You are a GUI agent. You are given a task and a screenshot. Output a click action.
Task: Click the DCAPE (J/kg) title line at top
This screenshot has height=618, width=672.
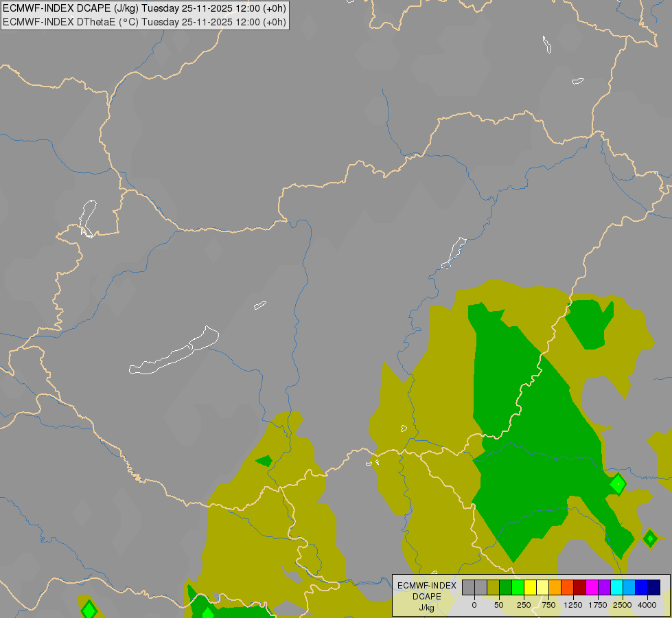[144, 8]
